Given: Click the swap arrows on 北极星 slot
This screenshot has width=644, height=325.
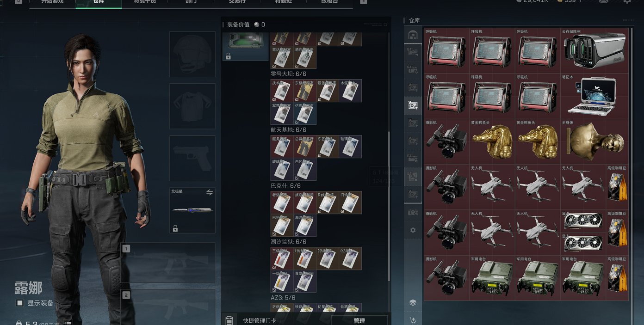Looking at the screenshot, I should pyautogui.click(x=210, y=192).
